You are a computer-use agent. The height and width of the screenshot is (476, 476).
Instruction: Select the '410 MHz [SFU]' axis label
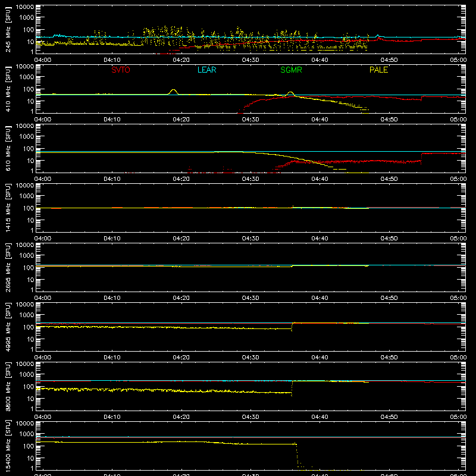click(x=8, y=89)
